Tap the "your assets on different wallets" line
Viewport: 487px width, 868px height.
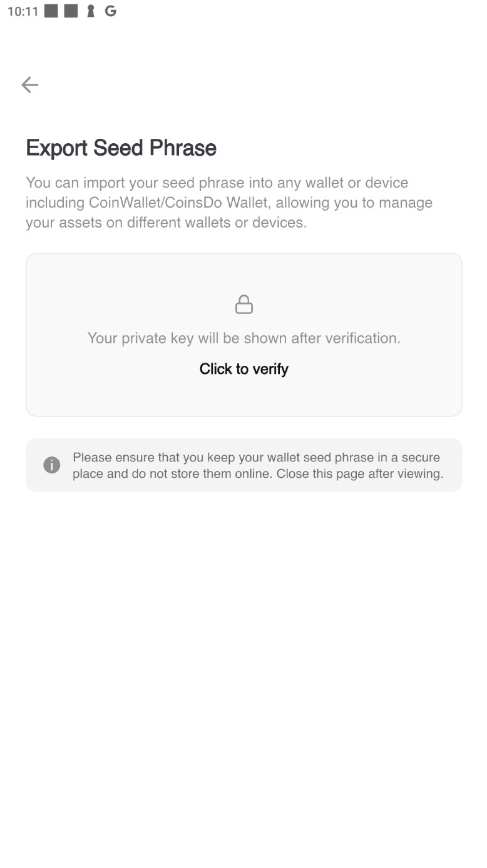coord(166,223)
